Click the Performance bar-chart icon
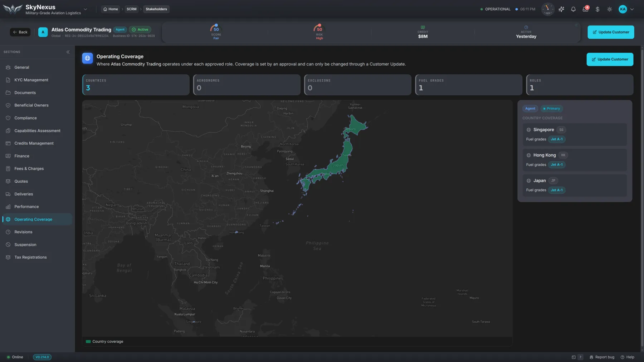This screenshot has width=644, height=362. click(8, 207)
